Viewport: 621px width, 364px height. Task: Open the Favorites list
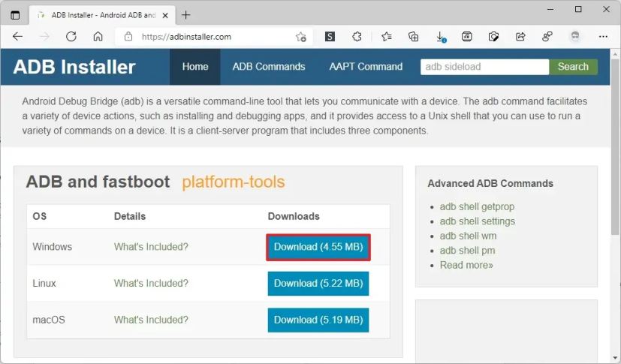387,37
